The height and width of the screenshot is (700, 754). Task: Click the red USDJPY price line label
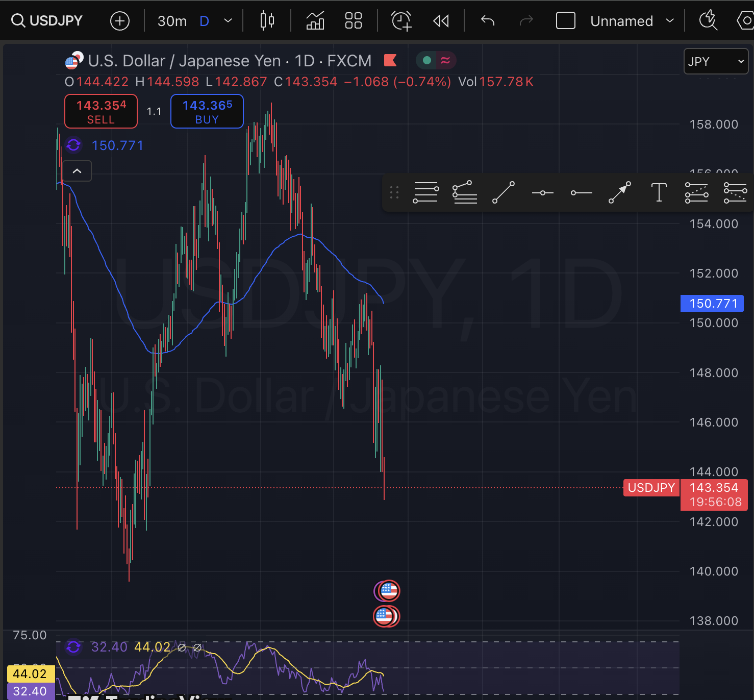click(651, 488)
